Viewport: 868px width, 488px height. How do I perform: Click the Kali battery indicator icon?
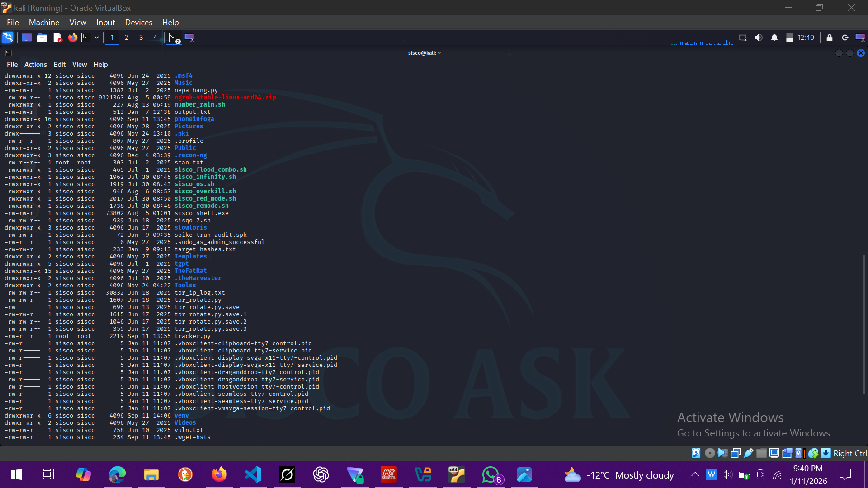[790, 38]
